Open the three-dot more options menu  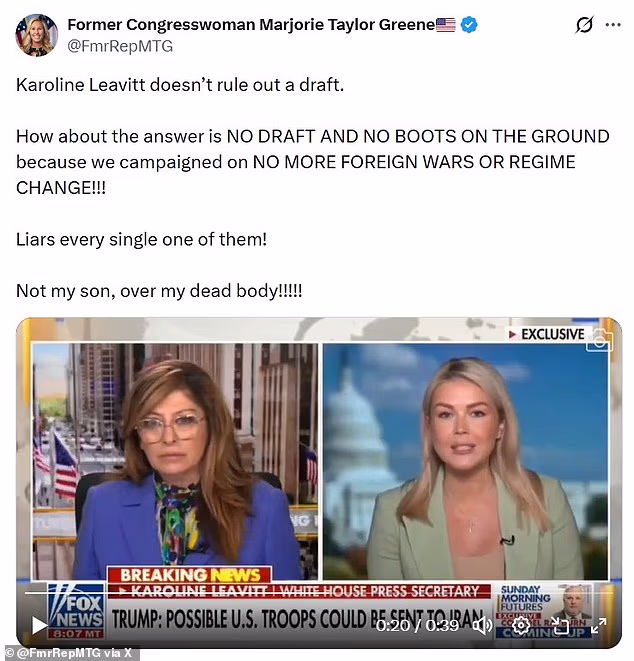613,25
